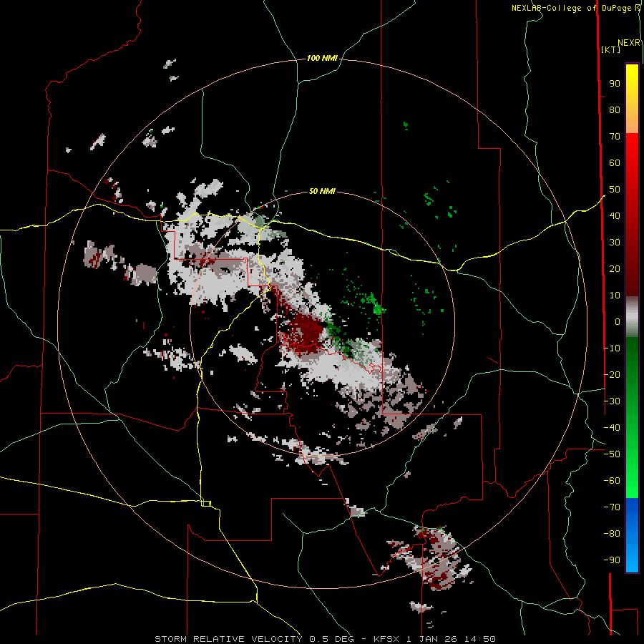Viewport: 644px width, 644px height.
Task: Click the -50 value on the velocity scale
Action: (612, 454)
